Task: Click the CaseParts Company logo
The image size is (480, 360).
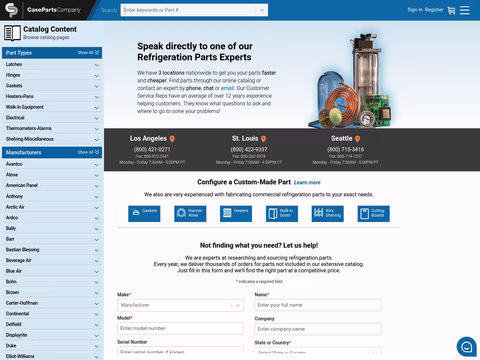Action: pos(43,10)
